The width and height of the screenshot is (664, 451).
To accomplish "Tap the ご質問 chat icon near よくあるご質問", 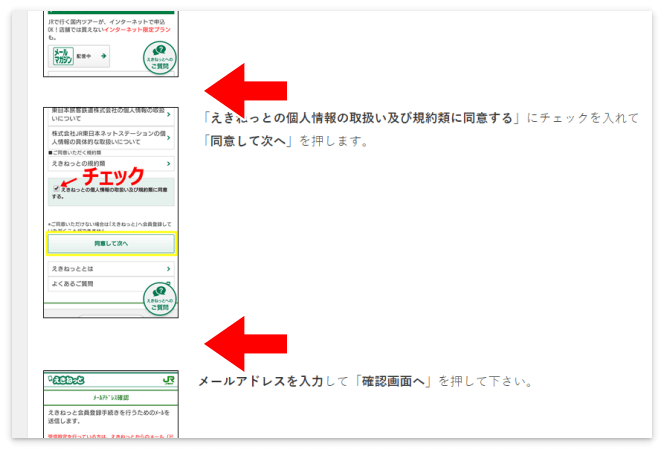I will coord(159,299).
